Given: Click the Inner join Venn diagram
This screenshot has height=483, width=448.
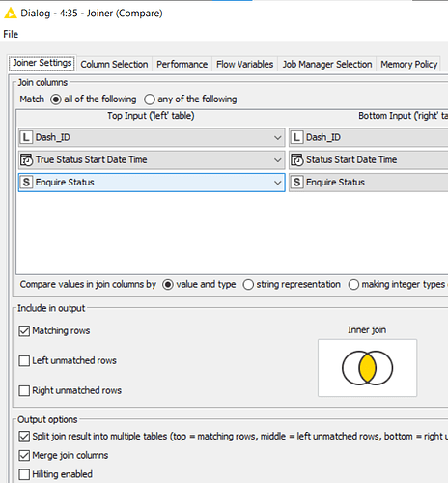Looking at the screenshot, I should (x=367, y=368).
